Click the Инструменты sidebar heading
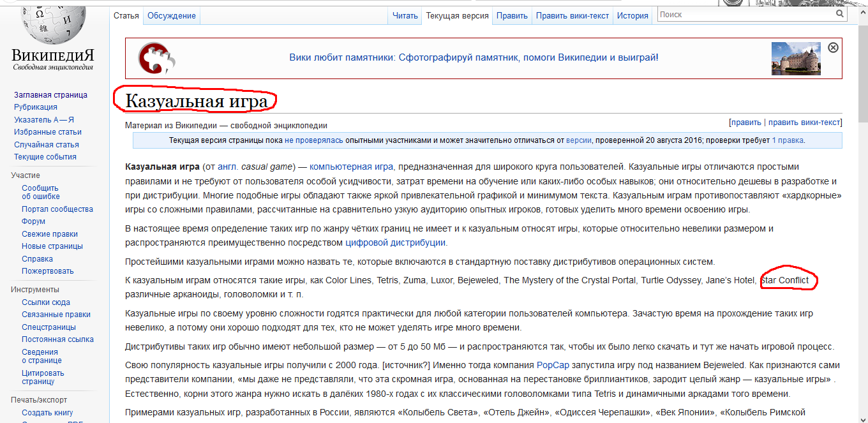 pyautogui.click(x=34, y=290)
